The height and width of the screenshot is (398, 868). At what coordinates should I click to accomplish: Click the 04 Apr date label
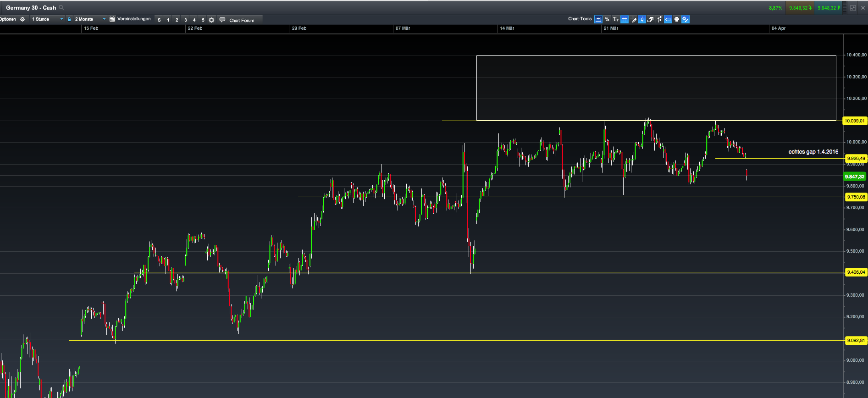[x=778, y=28]
